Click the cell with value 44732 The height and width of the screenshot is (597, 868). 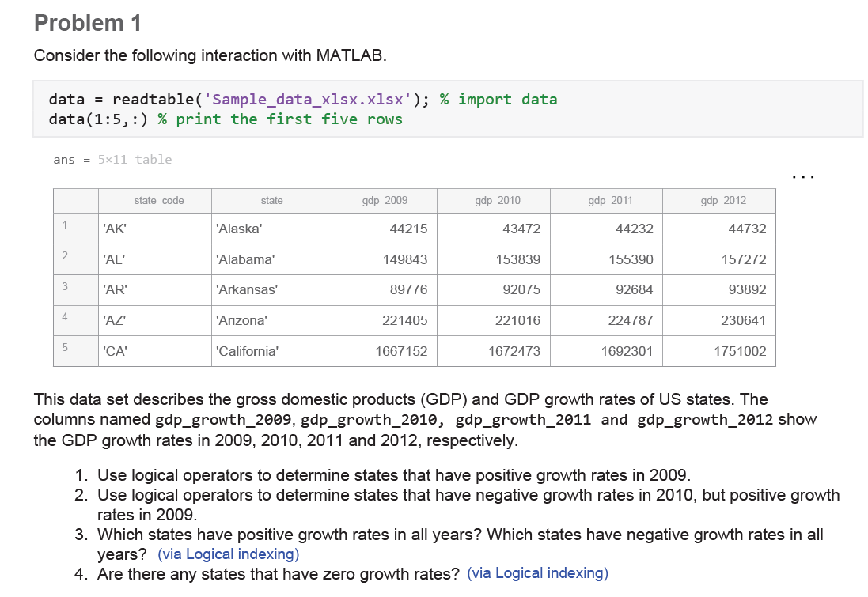719,229
